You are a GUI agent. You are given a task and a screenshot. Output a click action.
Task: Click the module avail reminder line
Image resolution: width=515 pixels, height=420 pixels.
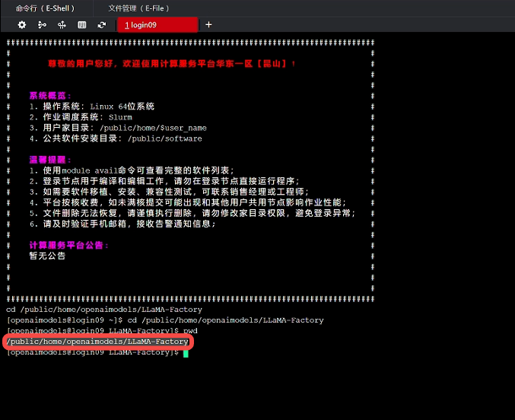click(x=132, y=170)
